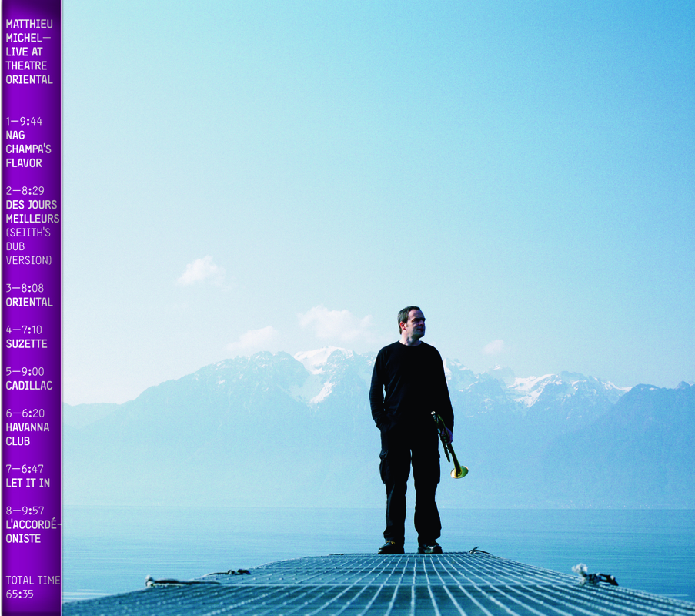695x616 pixels.
Task: Click the man's black shoes
Action: tap(409, 547)
